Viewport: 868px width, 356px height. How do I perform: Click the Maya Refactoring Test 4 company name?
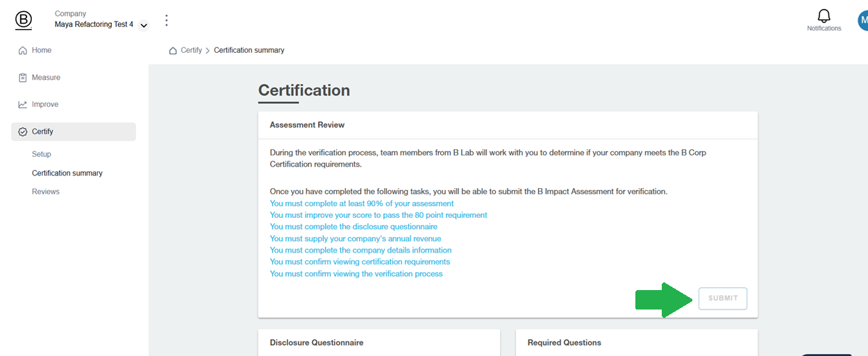pyautogui.click(x=94, y=24)
